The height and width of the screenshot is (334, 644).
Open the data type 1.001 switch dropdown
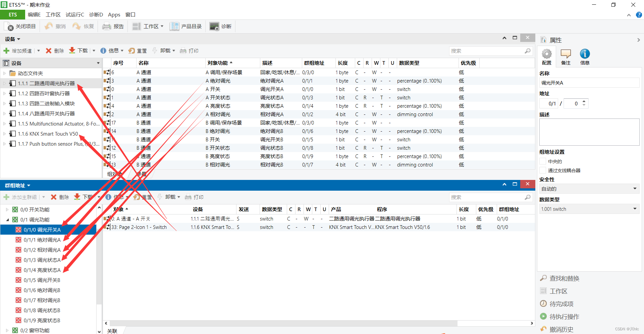coord(589,209)
